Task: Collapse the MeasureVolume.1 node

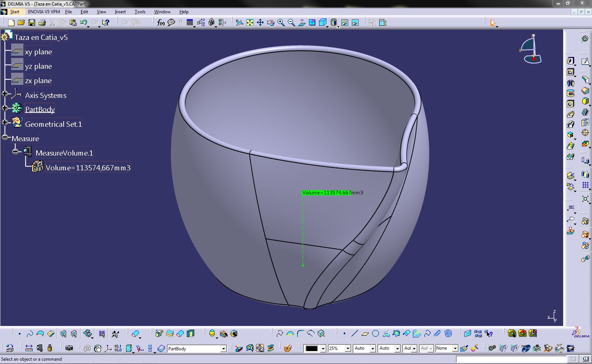Action: click(x=15, y=151)
